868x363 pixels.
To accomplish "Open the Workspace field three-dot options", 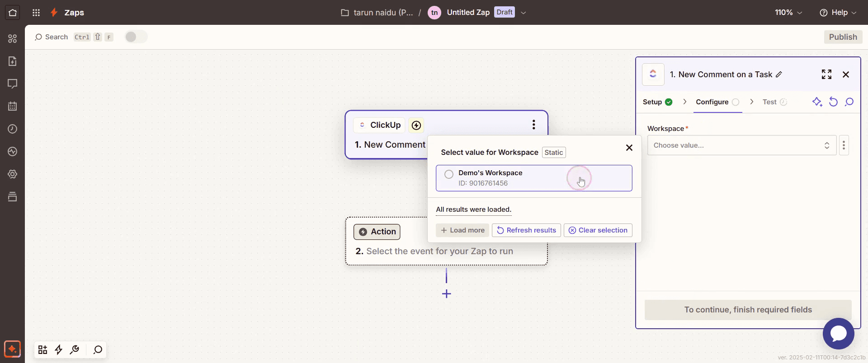I will pos(844,145).
